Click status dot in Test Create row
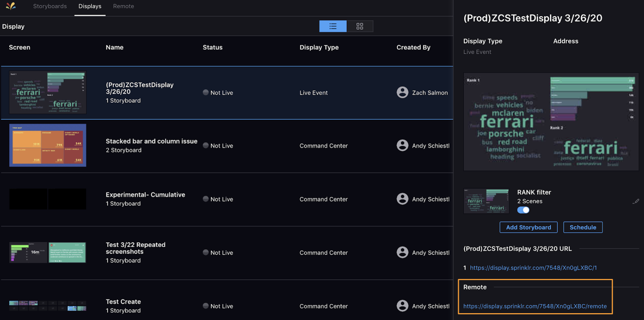 (206, 306)
